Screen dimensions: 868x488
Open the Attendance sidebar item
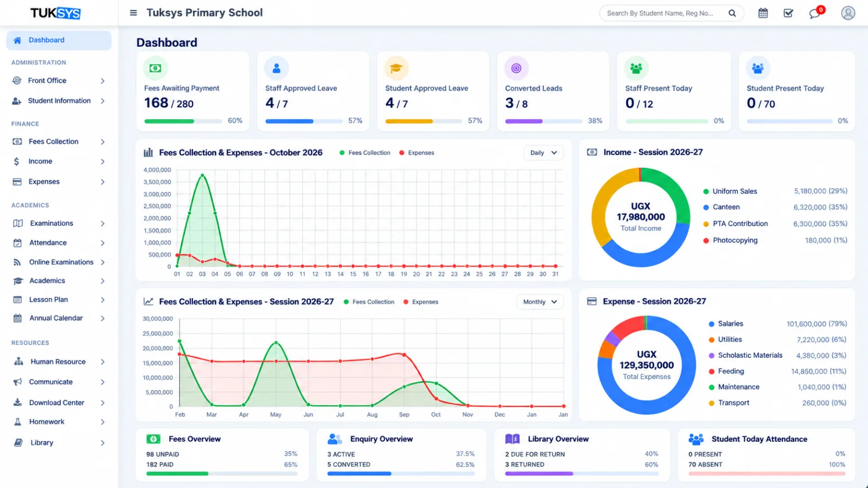pos(59,243)
